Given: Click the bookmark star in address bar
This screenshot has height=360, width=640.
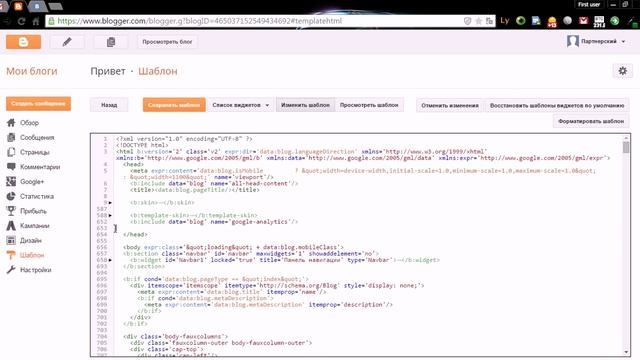Looking at the screenshot, I should [478, 21].
